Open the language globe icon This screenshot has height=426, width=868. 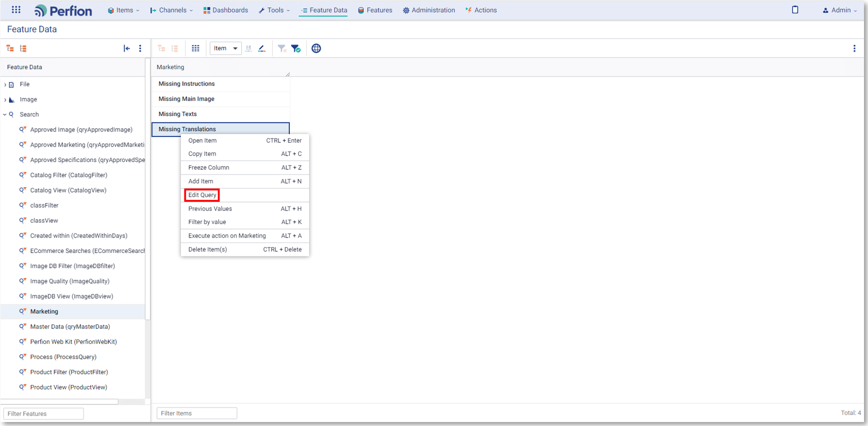[316, 48]
